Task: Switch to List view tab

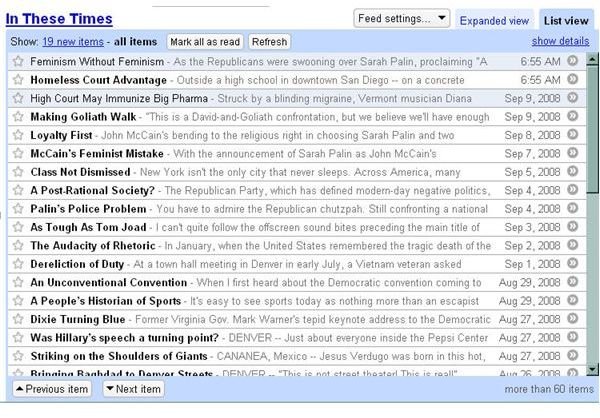Action: pos(566,21)
